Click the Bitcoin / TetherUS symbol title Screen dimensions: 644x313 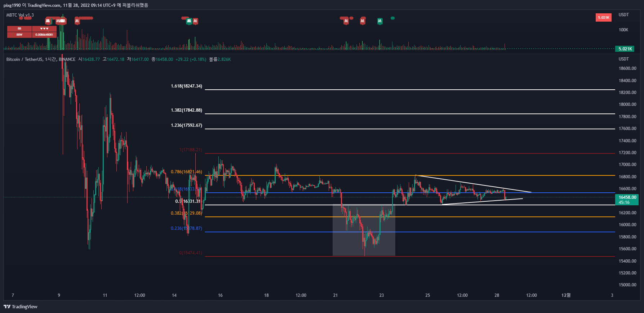(x=41, y=59)
